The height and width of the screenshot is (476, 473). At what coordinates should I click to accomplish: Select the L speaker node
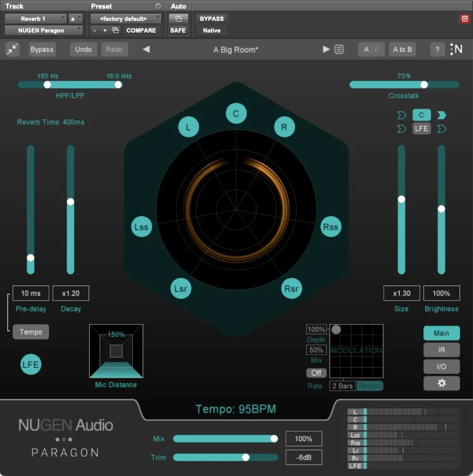188,127
